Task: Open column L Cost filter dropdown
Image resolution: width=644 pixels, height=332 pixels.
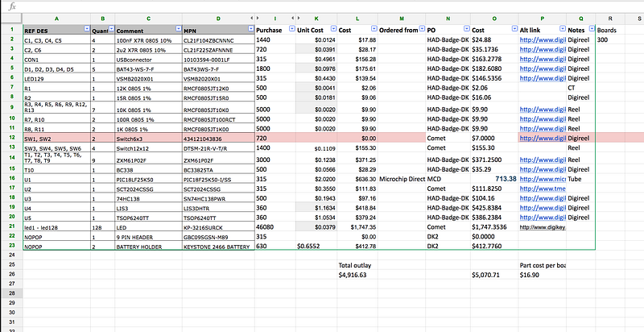Action: (374, 29)
